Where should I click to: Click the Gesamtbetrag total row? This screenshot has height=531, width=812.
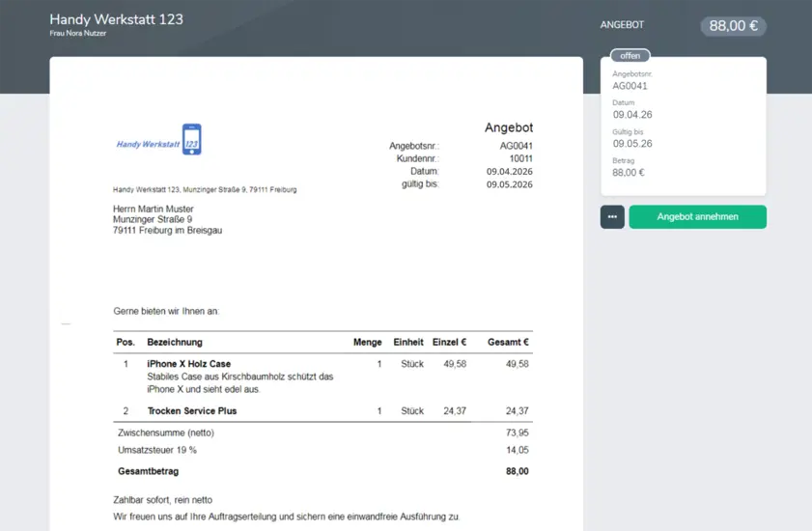[149, 471]
